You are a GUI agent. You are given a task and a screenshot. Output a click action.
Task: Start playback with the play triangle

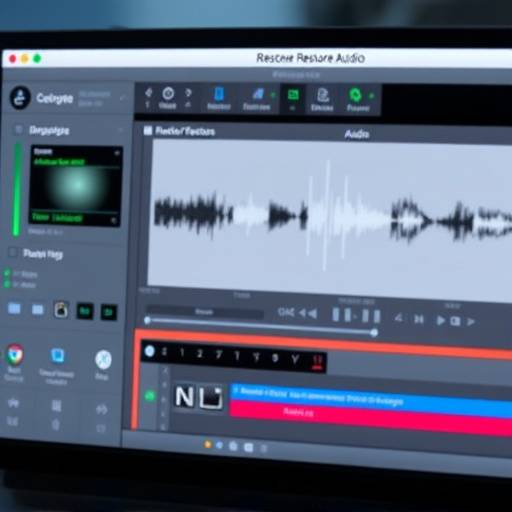(441, 321)
